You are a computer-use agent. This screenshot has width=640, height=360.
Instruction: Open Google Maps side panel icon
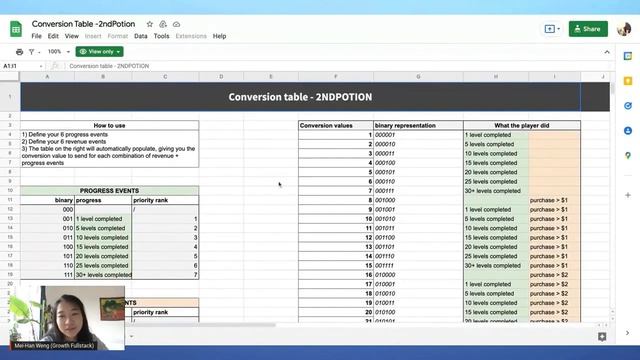(x=628, y=156)
